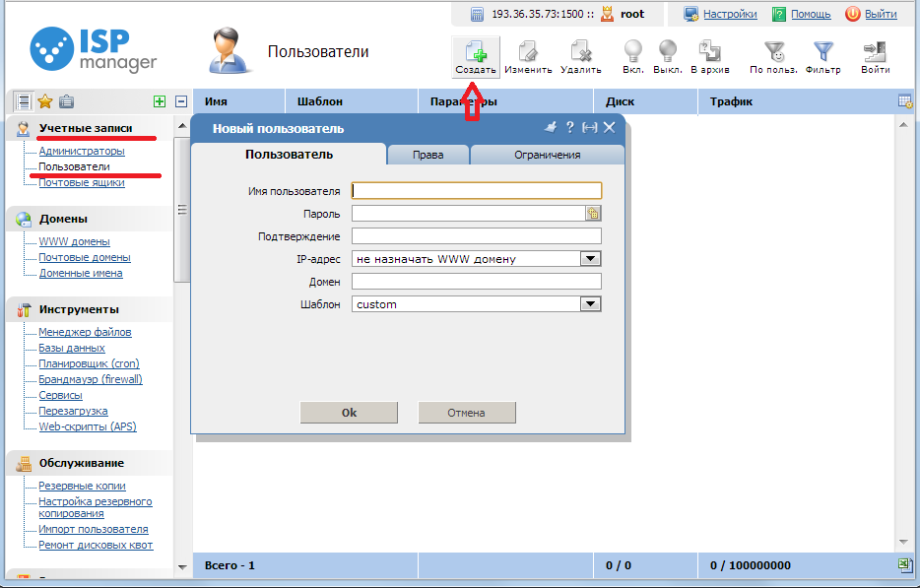The height and width of the screenshot is (588, 920).
Task: Open the Шаблон dropdown showing custom
Action: coord(590,304)
